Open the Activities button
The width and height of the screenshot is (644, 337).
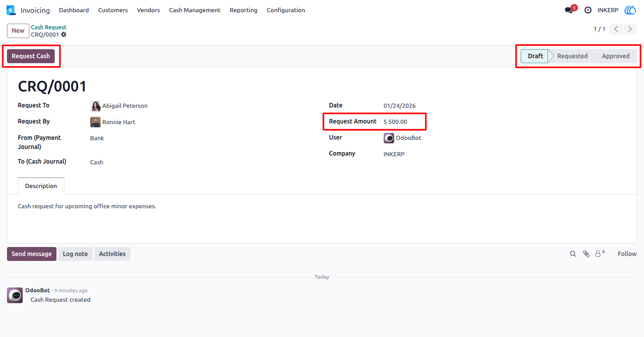coord(112,254)
